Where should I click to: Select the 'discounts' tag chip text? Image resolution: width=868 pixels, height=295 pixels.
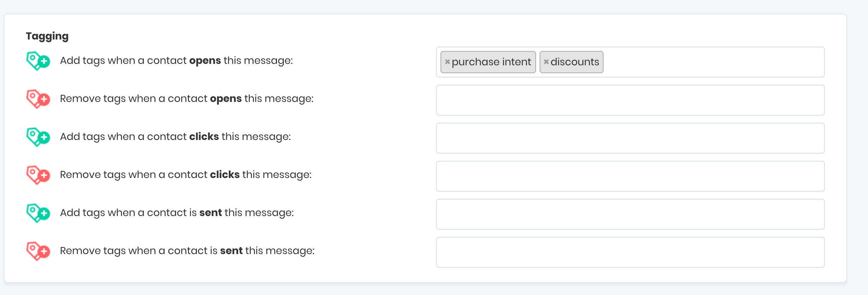[575, 62]
